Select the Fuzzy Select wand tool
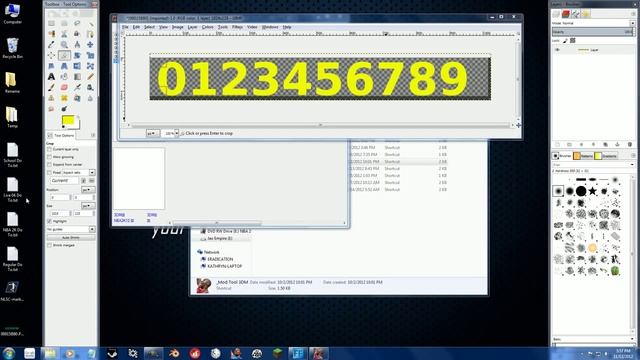The image size is (640, 360). click(90, 23)
